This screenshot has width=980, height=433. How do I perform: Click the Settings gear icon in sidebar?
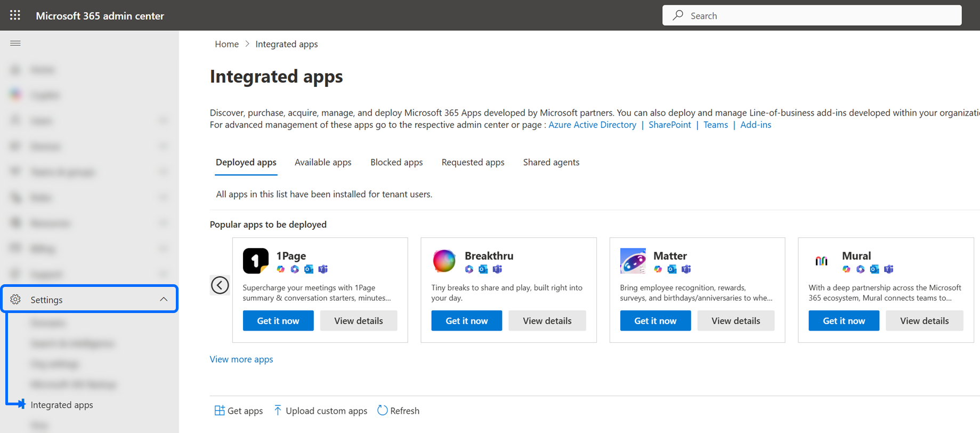[15, 300]
